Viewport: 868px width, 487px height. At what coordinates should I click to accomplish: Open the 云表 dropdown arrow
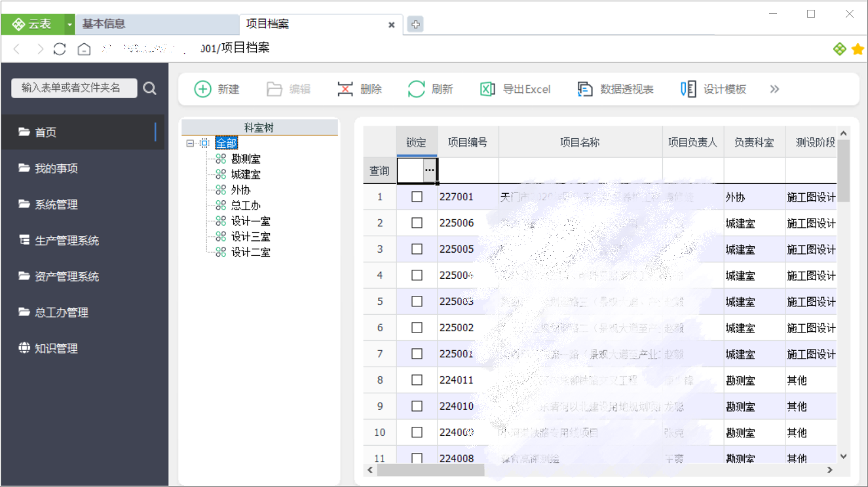point(70,24)
